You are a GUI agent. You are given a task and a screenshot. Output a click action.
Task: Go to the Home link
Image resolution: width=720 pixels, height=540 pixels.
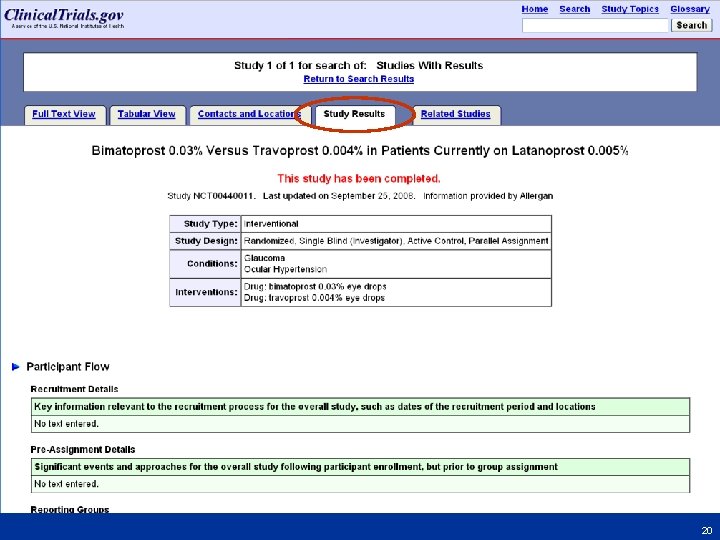pos(534,9)
